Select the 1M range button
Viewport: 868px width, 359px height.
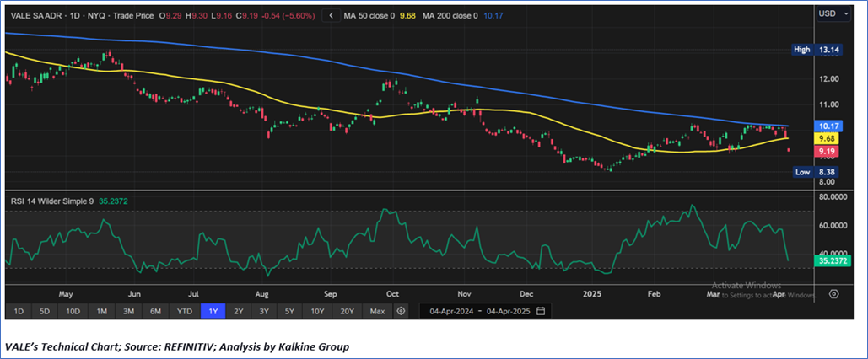tap(101, 311)
